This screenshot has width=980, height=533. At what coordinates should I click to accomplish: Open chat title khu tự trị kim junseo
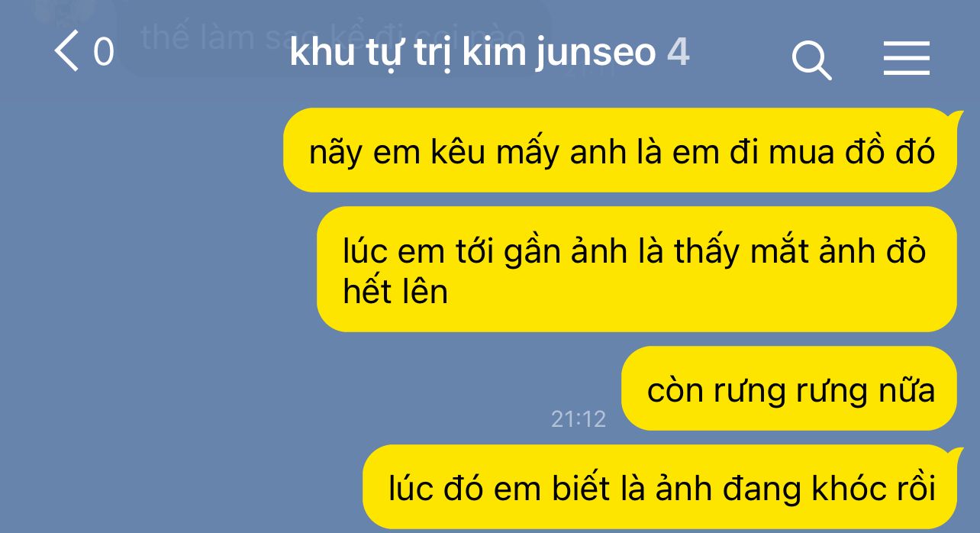click(x=472, y=53)
